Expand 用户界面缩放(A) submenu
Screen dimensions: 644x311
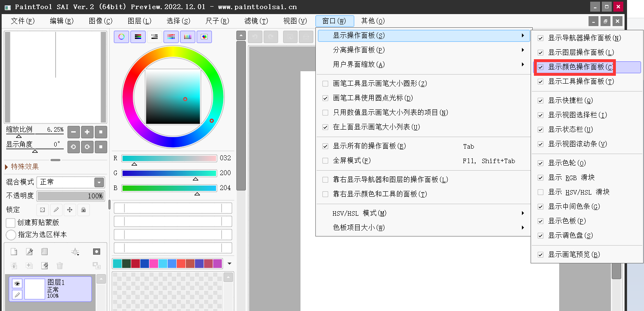pos(423,65)
